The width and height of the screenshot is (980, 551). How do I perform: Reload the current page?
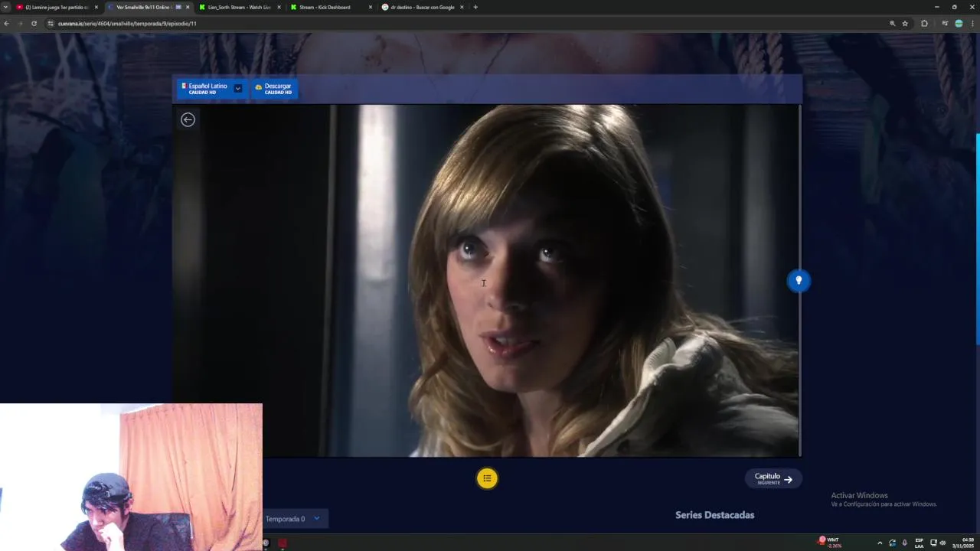coord(34,23)
